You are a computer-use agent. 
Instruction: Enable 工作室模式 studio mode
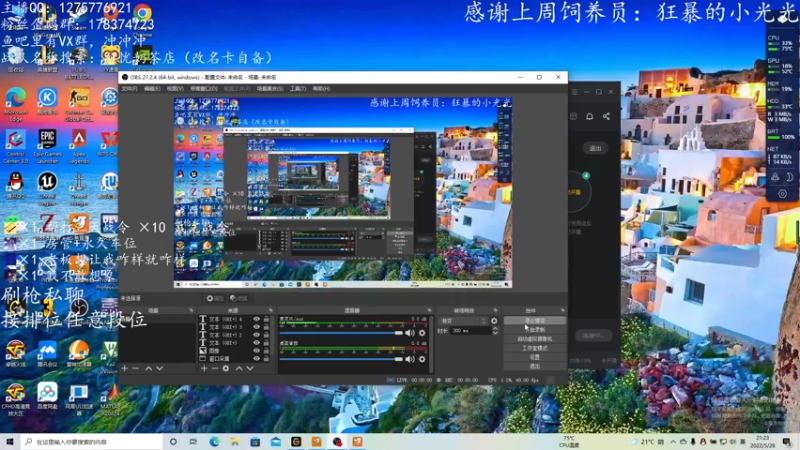point(535,348)
